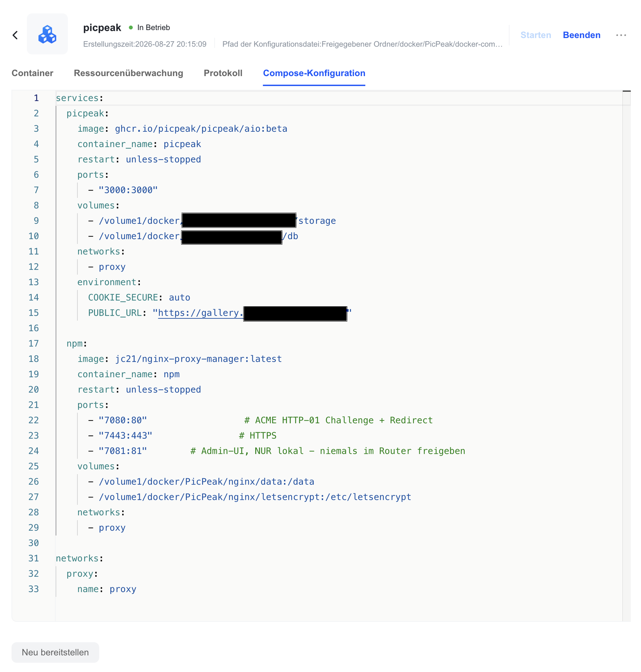Click the letsencrypt:/etc/letsencrypt volume line

255,497
